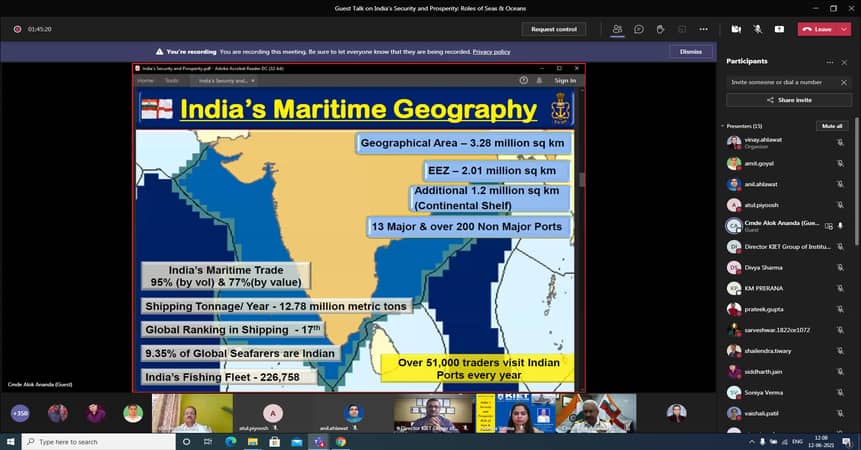
Task: Toggle the camera on
Action: point(736,29)
